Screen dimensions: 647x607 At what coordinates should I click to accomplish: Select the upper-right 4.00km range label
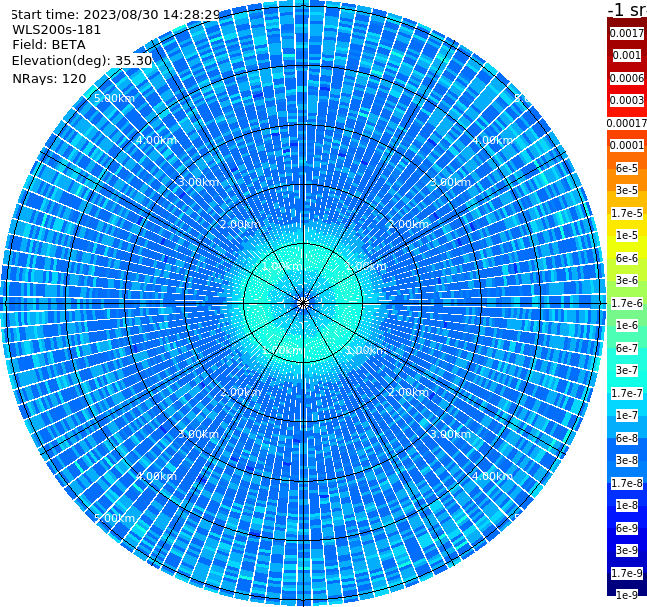tap(493, 140)
